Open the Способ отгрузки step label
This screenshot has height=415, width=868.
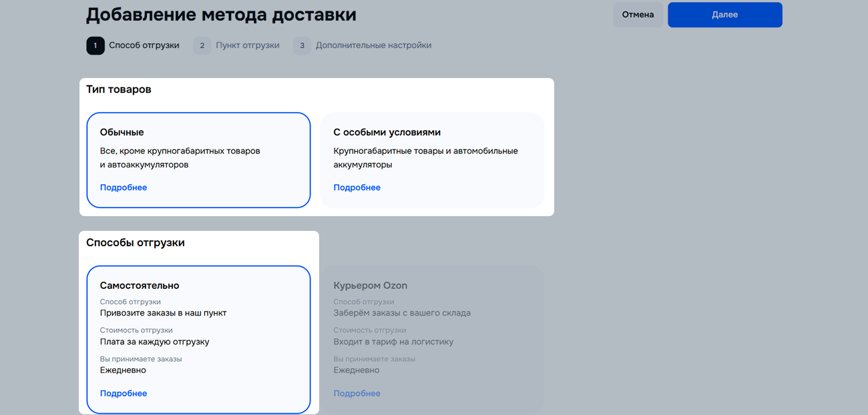[144, 46]
